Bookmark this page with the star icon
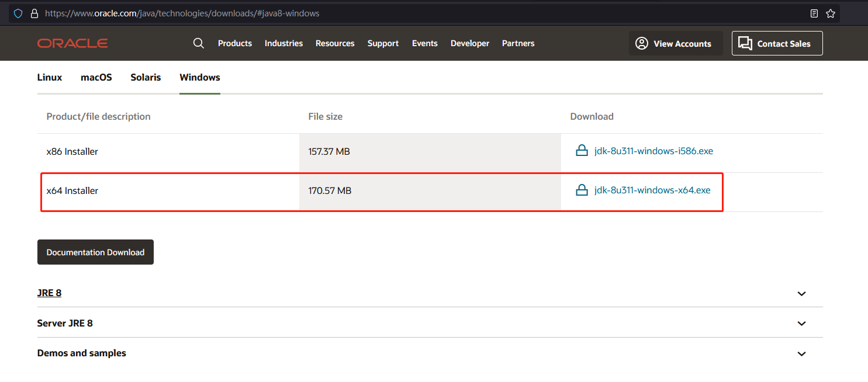 coord(831,13)
